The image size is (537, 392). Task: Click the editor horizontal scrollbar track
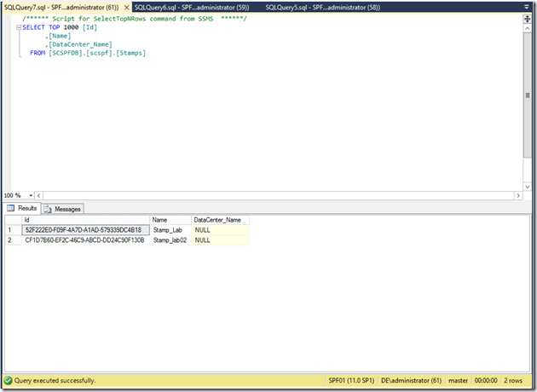(x=273, y=195)
